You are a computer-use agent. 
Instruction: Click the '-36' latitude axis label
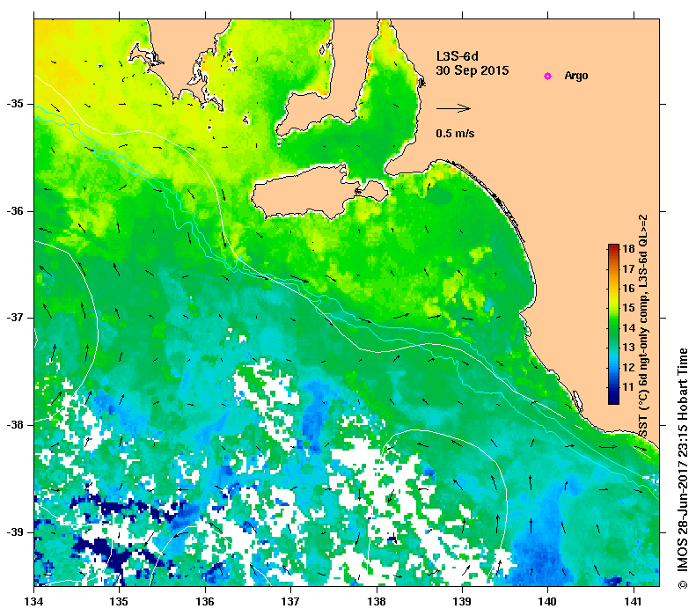15,211
